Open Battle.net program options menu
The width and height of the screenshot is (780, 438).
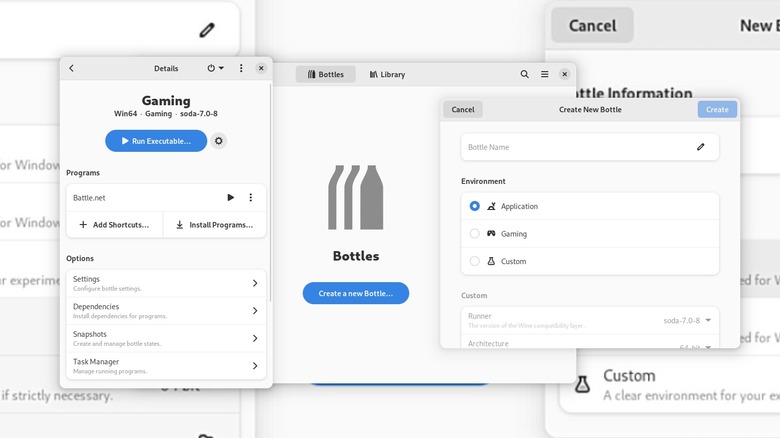coord(251,198)
